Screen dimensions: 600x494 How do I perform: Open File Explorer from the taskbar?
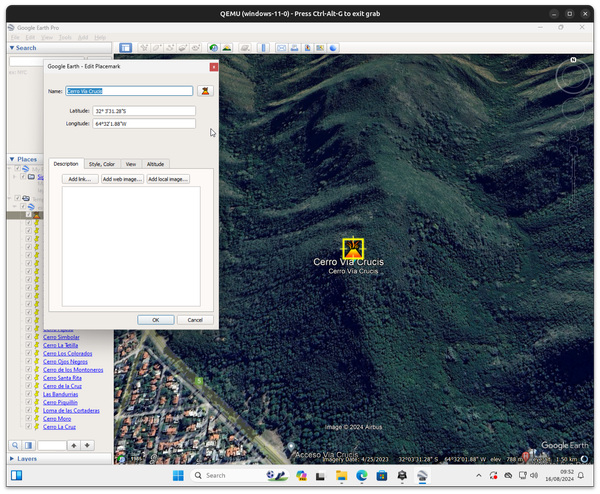click(341, 476)
